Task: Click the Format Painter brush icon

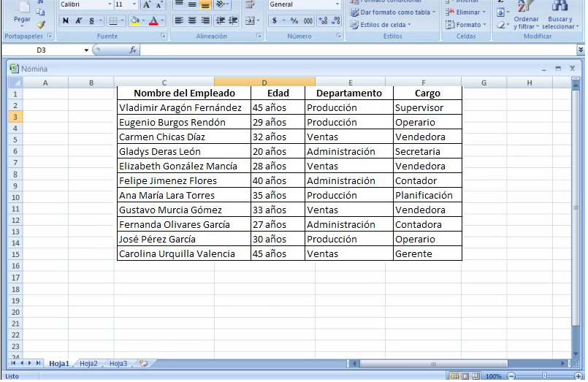Action: click(41, 24)
